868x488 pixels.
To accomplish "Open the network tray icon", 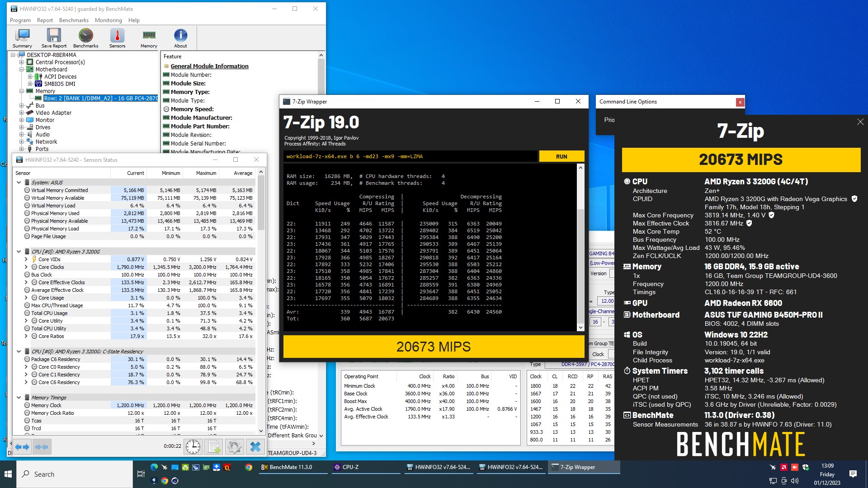I will coord(773,481).
